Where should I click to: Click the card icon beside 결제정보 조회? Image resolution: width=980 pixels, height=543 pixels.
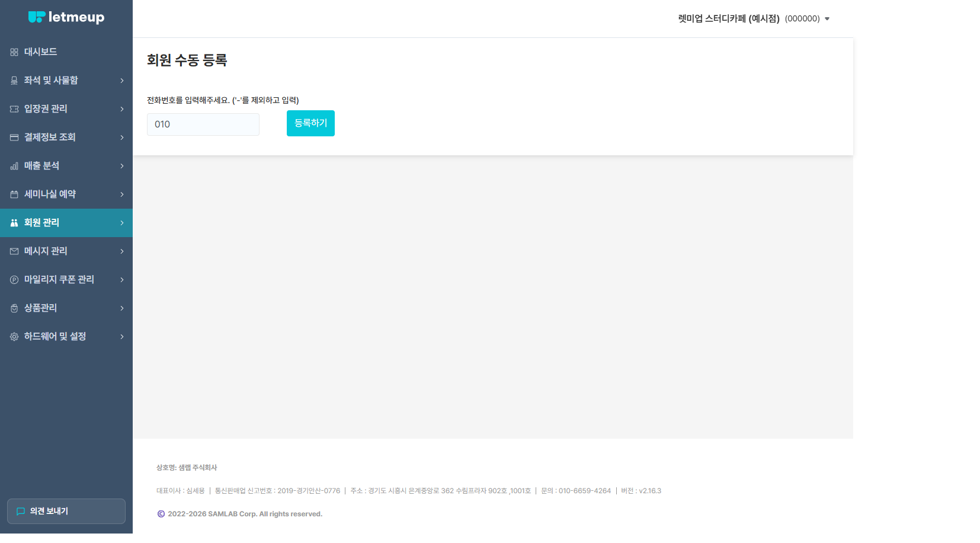point(14,138)
